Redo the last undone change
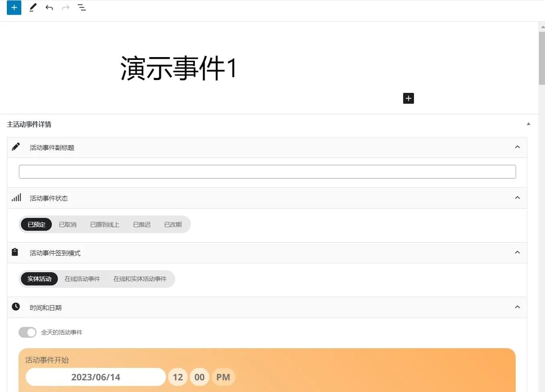 66,7
